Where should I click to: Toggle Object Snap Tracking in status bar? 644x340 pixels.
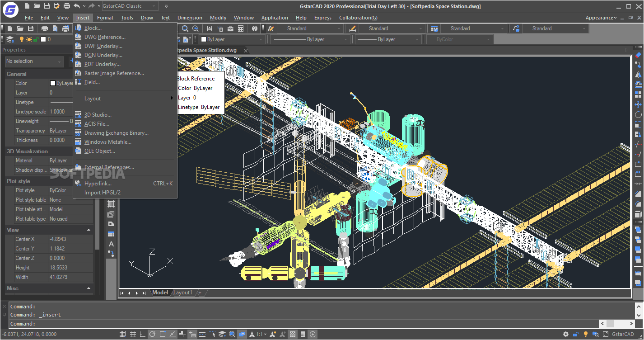[173, 334]
